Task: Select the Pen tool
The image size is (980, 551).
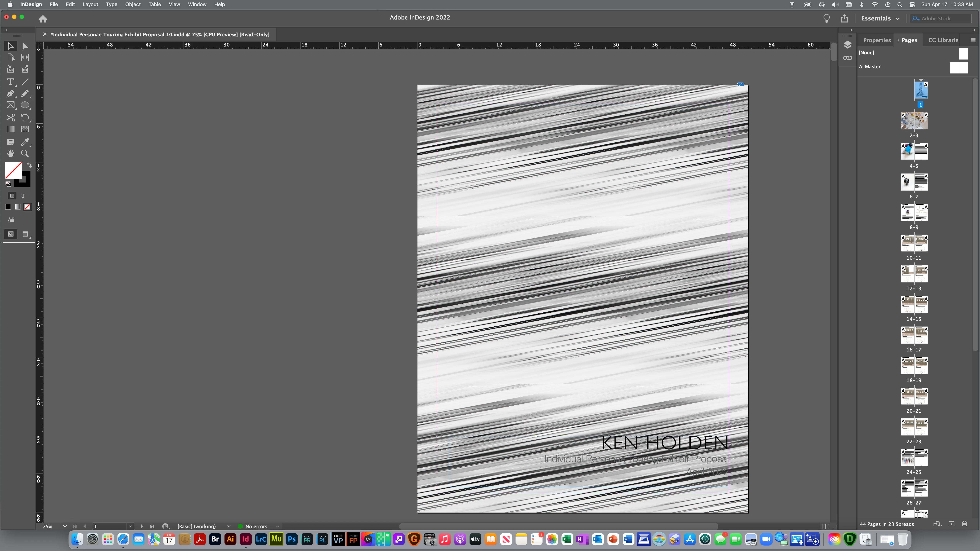Action: pyautogui.click(x=10, y=94)
